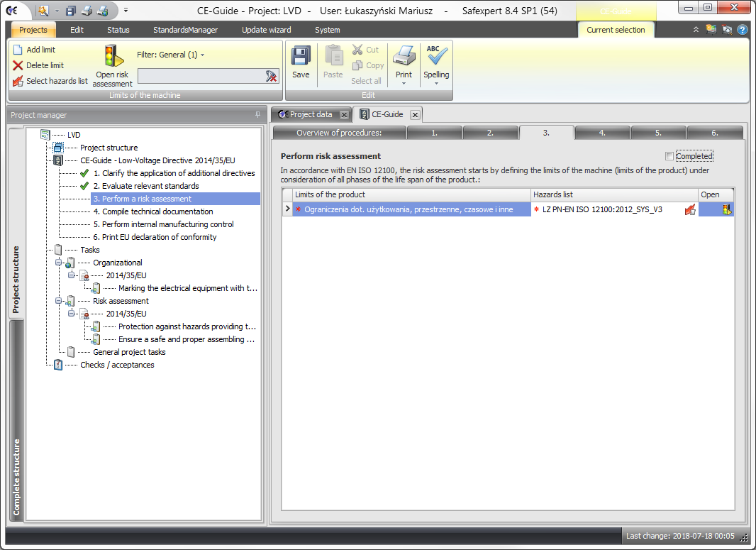This screenshot has height=550, width=756.
Task: Open the Filter: General dropdown
Action: pyautogui.click(x=170, y=55)
